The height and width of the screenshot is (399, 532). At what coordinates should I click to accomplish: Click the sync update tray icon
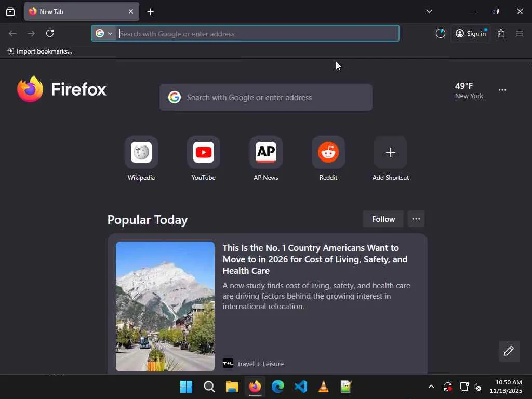(447, 387)
